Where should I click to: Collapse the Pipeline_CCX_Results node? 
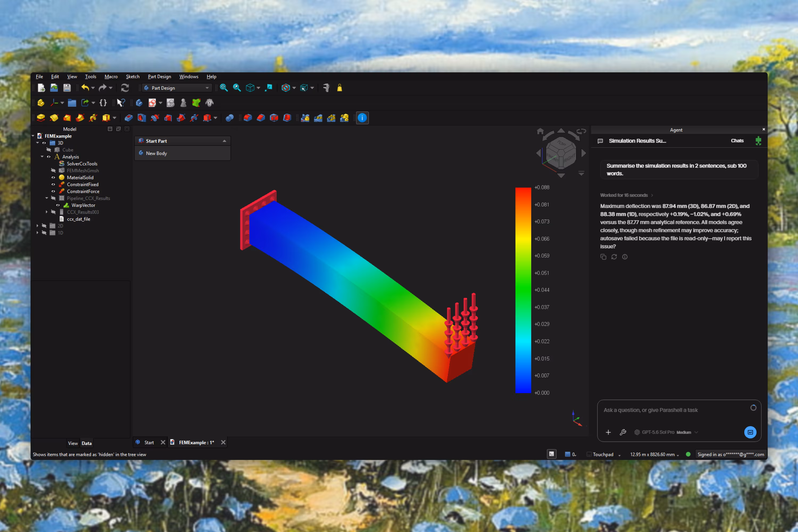click(x=47, y=198)
